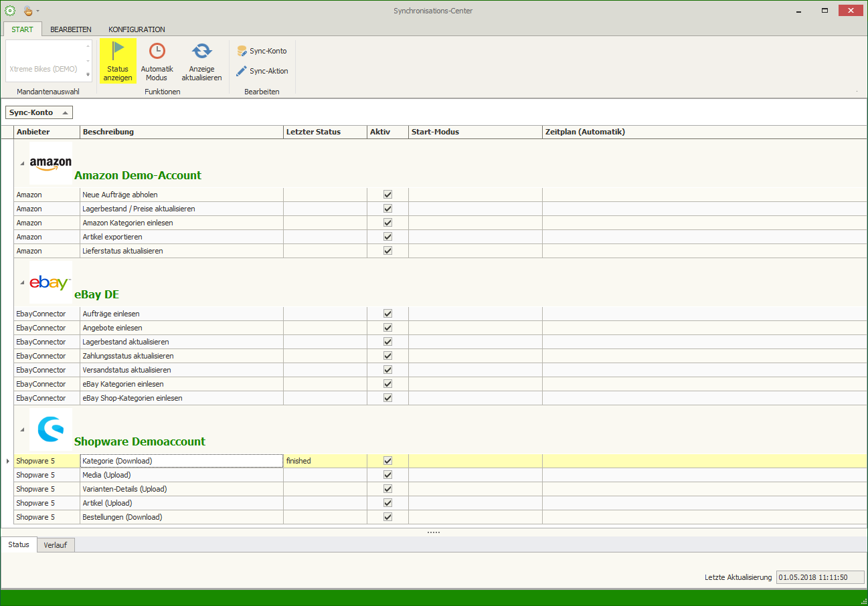Collapse the Amazon Demo-Account group
Screen dimensions: 868x606
pos(21,163)
